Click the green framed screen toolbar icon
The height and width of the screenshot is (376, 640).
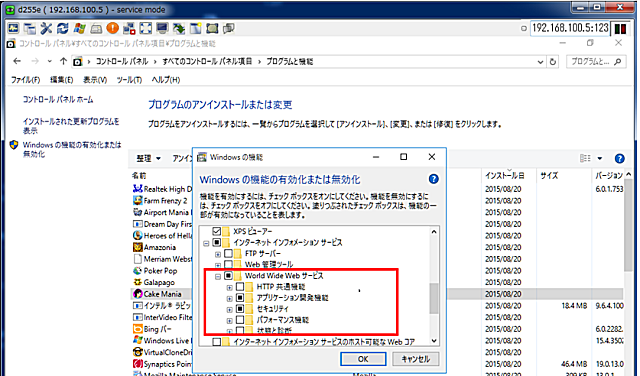point(212,28)
